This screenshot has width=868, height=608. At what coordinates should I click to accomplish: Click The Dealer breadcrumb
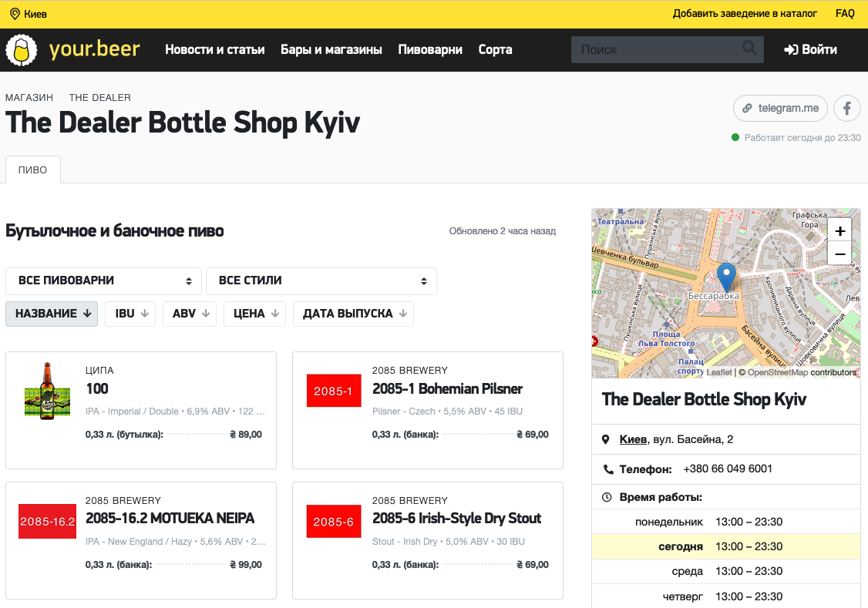[x=100, y=98]
